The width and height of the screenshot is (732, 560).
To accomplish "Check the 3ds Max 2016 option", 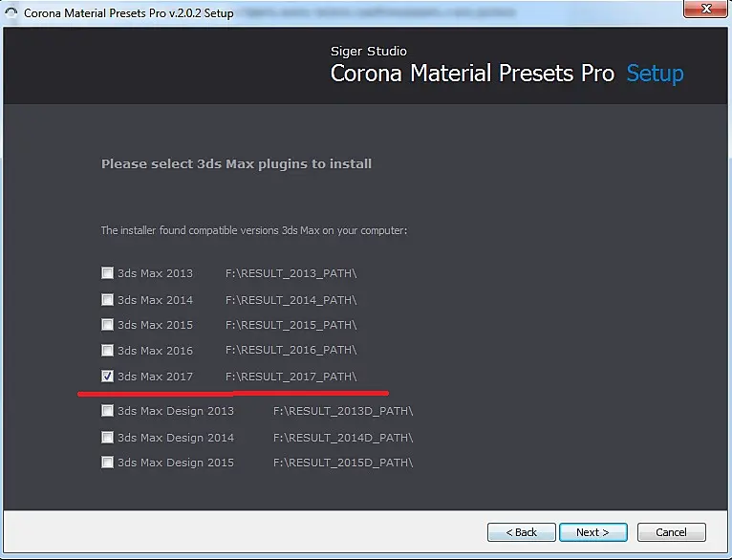I will tap(107, 350).
